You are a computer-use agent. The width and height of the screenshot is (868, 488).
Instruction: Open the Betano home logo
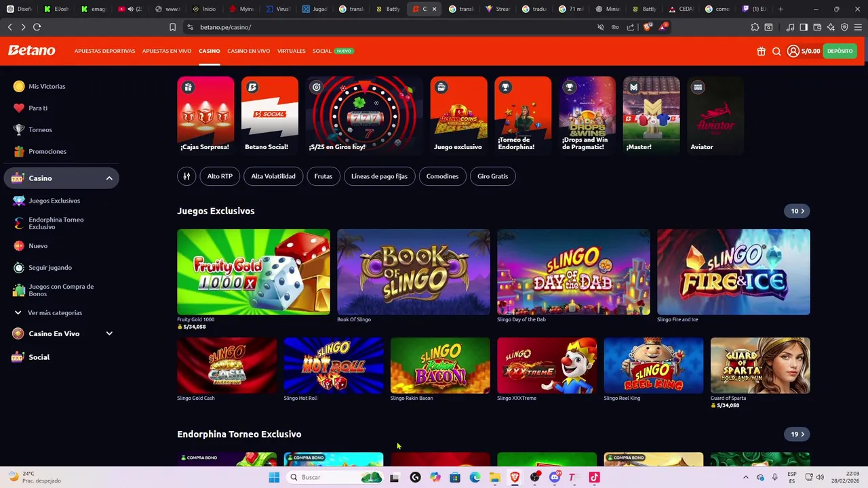(x=31, y=51)
